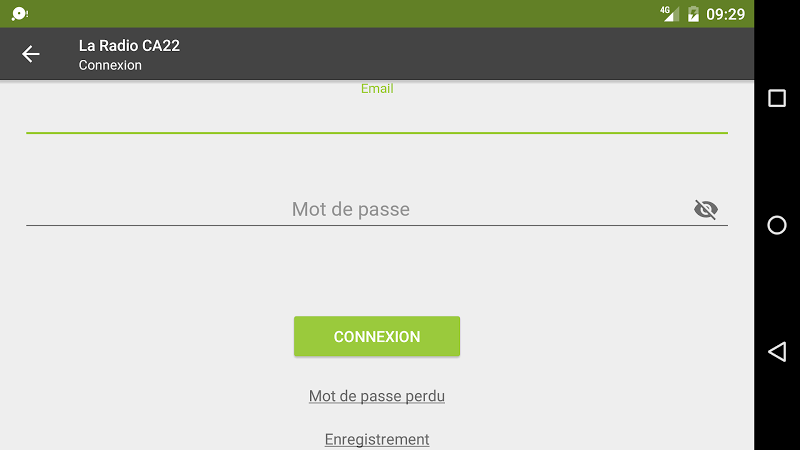
Task: Tap the green CONNEXION button
Action: pyautogui.click(x=377, y=336)
